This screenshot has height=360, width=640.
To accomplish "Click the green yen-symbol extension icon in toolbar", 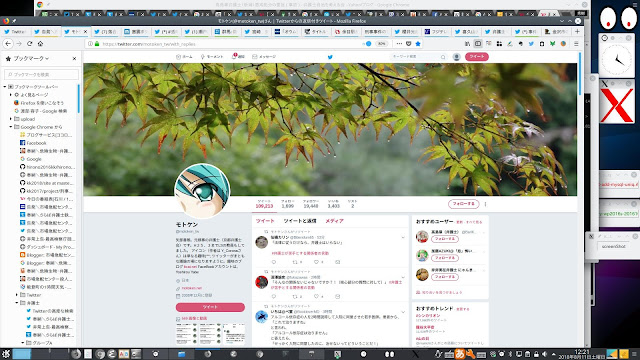I will point(552,44).
